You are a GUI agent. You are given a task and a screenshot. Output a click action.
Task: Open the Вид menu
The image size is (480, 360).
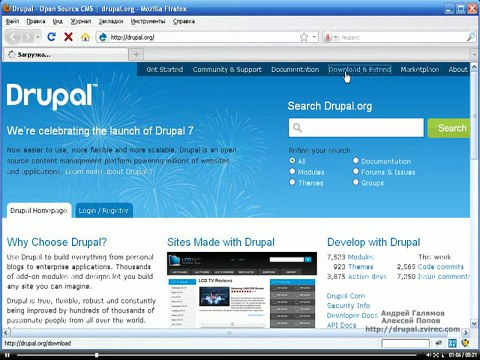click(57, 21)
